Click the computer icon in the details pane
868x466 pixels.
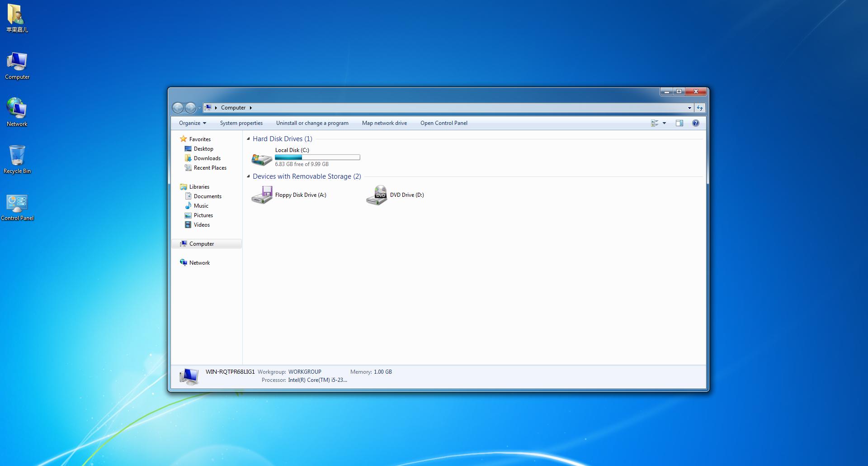[x=189, y=376]
